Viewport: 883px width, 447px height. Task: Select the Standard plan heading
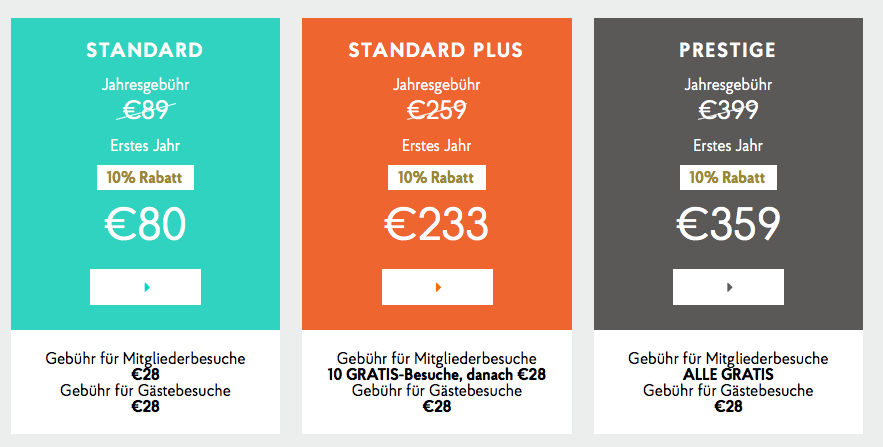tap(145, 50)
